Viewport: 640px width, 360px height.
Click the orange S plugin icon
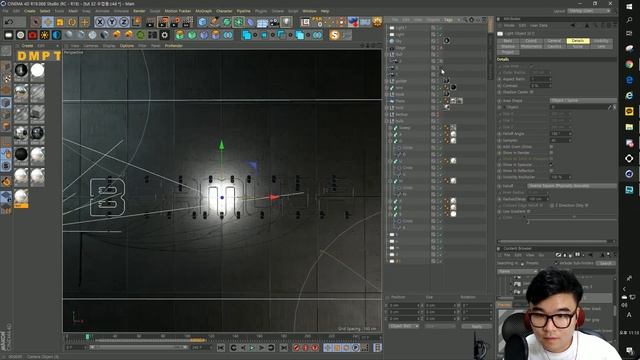click(x=335, y=35)
